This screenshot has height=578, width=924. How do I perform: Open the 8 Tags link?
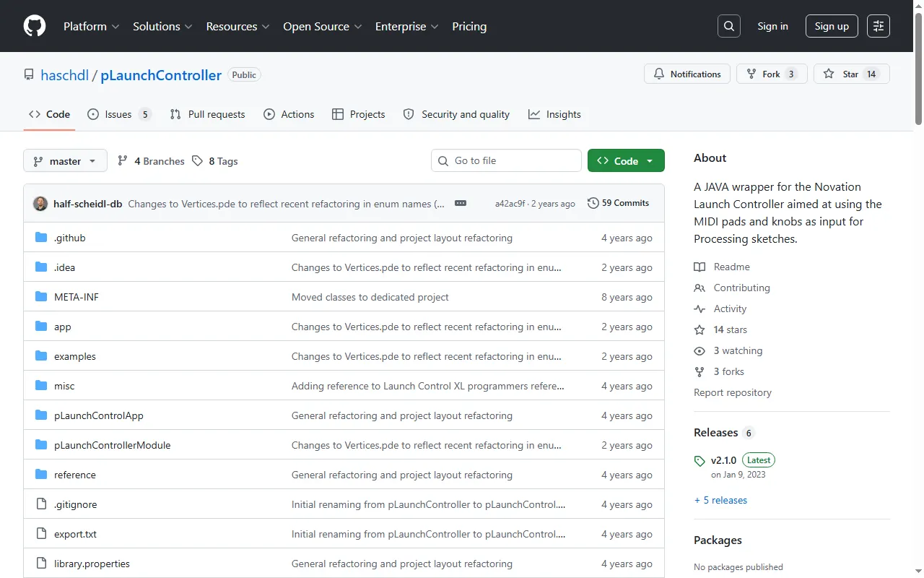[215, 161]
